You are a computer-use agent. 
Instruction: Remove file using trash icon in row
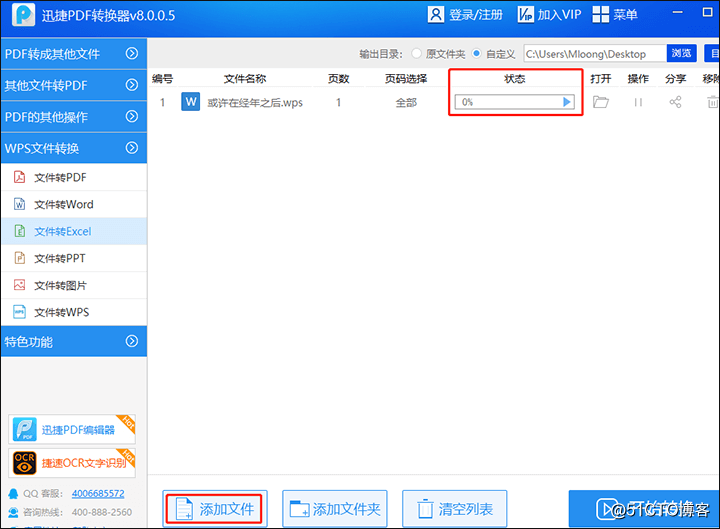point(712,102)
